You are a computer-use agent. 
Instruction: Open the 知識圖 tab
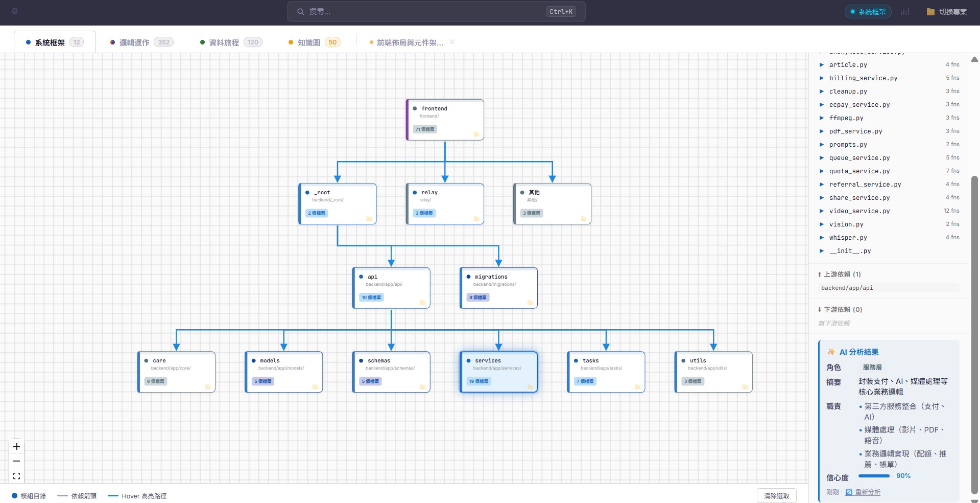click(309, 42)
